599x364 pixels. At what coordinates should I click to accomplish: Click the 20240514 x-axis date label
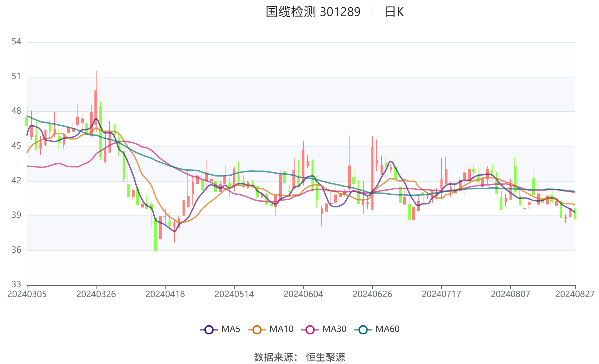pyautogui.click(x=234, y=294)
